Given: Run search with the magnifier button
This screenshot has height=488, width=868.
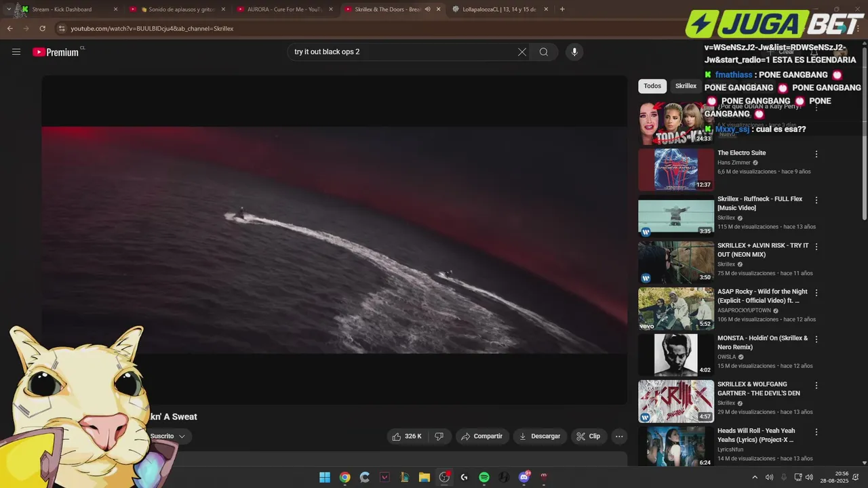Looking at the screenshot, I should click(x=544, y=52).
